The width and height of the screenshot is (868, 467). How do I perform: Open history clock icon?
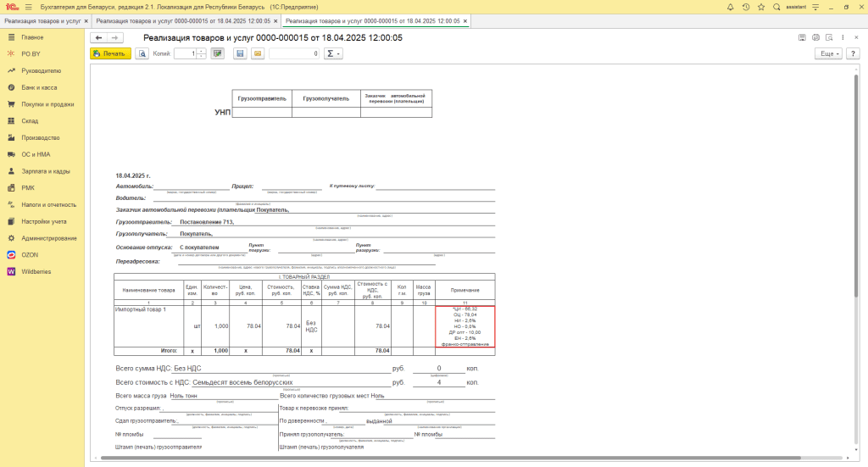pos(746,7)
